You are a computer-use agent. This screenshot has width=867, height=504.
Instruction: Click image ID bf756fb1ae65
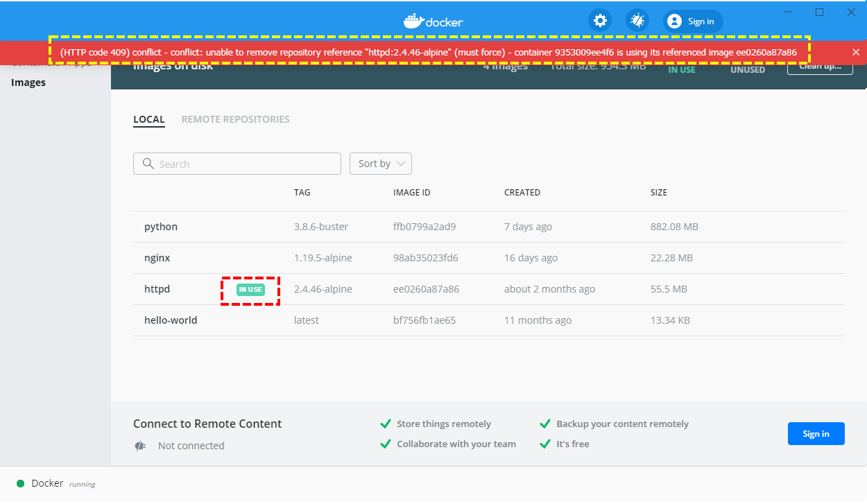pos(424,320)
